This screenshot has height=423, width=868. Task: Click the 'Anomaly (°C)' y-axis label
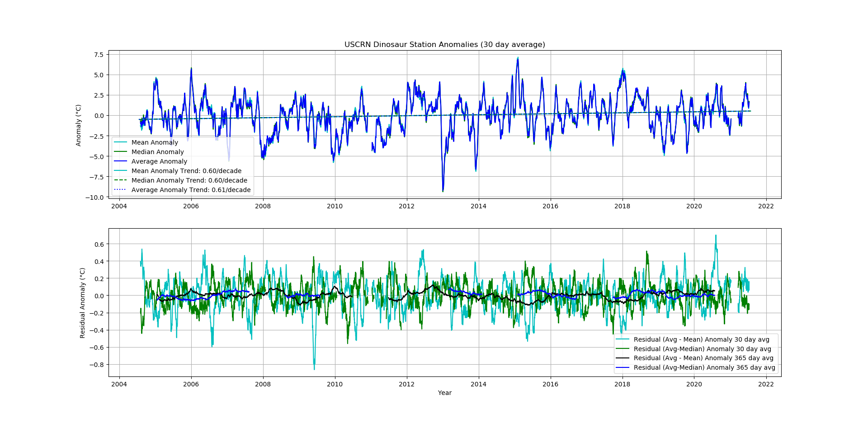pos(79,125)
